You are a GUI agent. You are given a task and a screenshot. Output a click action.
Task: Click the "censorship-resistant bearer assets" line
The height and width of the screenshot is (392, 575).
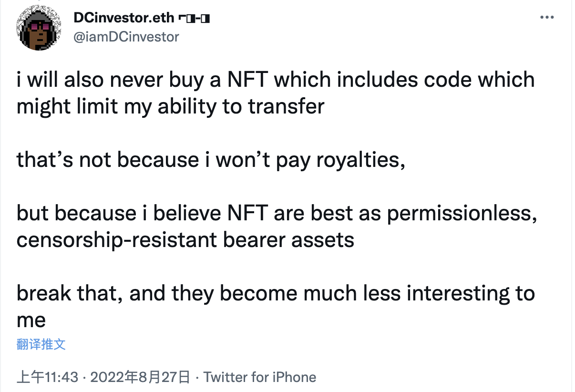[x=185, y=240]
